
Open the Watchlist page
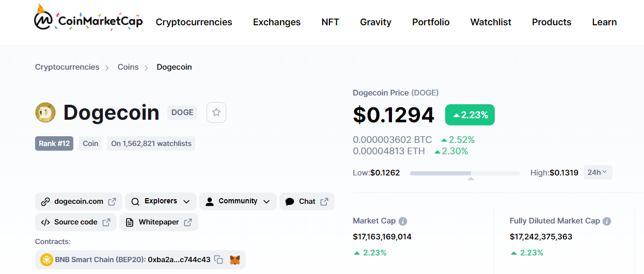(491, 22)
